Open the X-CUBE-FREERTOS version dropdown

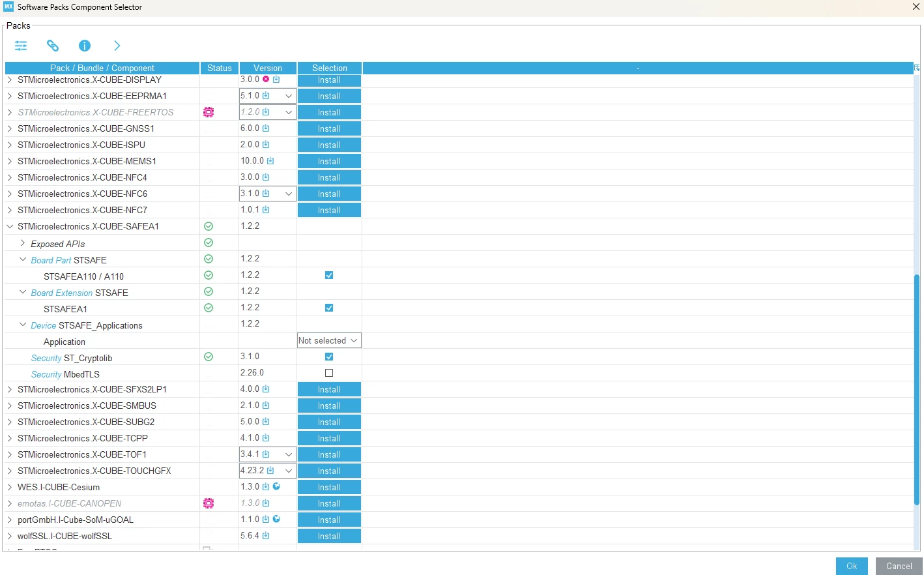pyautogui.click(x=289, y=112)
